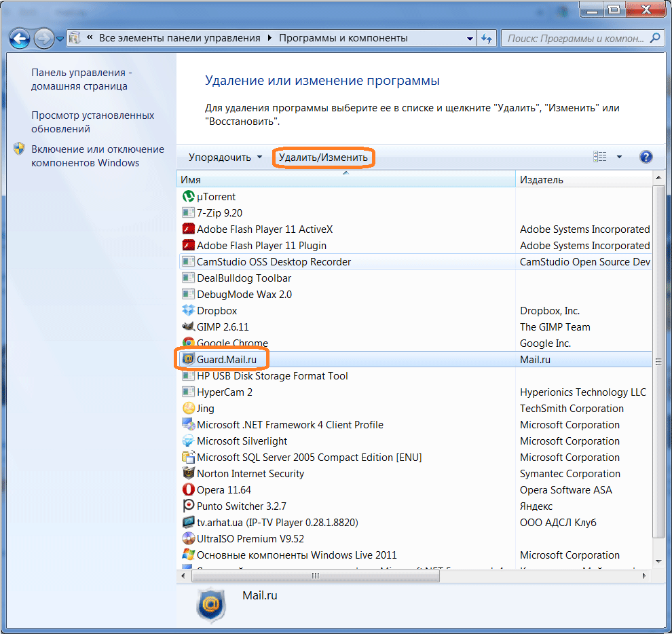Viewport: 672px width, 634px height.
Task: Click the Удалить/Изменить button
Action: (x=323, y=157)
